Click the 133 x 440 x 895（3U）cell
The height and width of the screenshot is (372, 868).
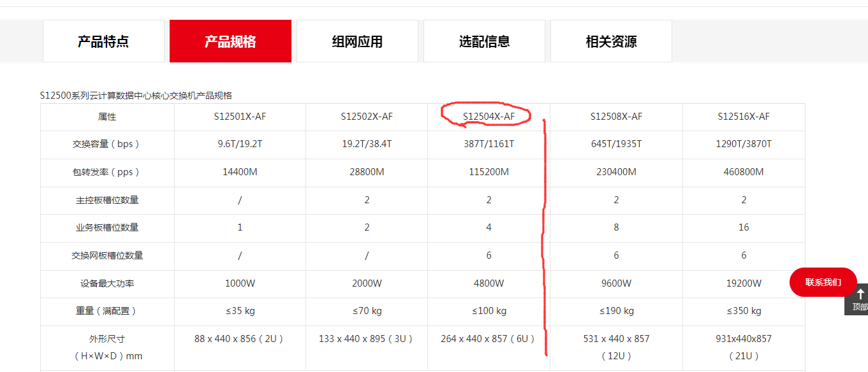[367, 347]
